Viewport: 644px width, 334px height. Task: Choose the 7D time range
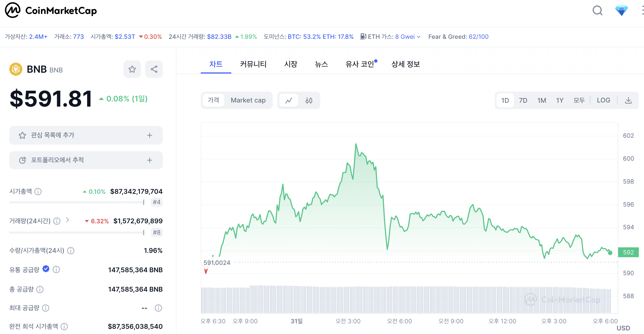click(x=523, y=100)
